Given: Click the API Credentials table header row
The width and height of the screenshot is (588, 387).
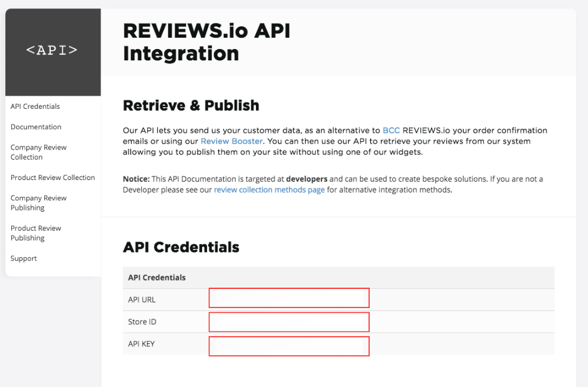Looking at the screenshot, I should pos(338,278).
